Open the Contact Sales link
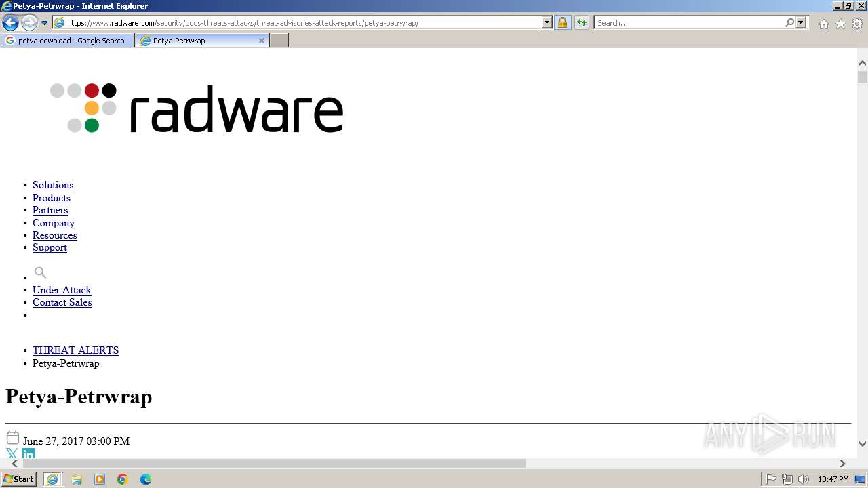Screen dimensions: 868x488 point(62,302)
